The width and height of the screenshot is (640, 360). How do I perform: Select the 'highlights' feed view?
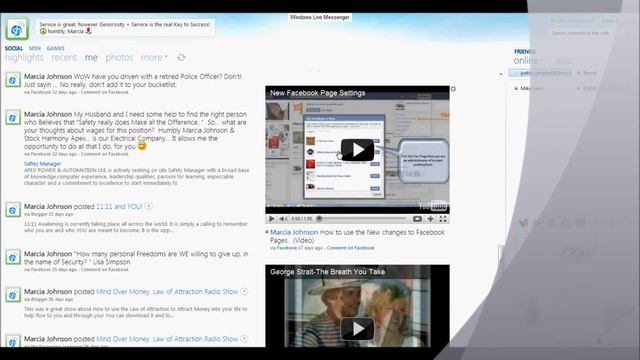click(x=24, y=58)
